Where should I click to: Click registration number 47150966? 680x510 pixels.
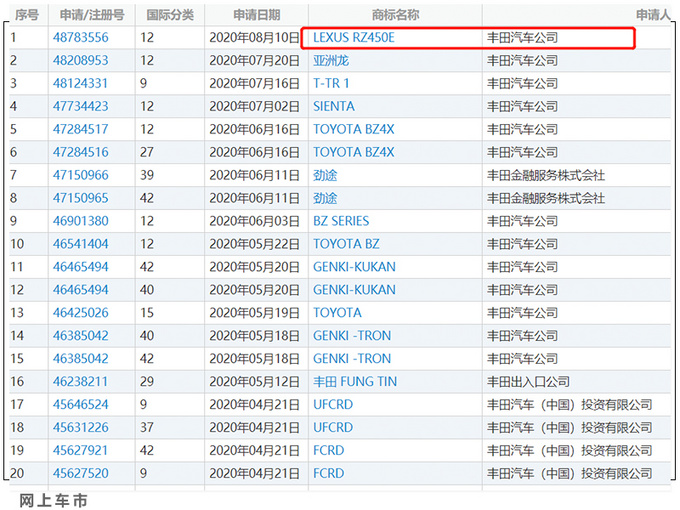pos(81,175)
